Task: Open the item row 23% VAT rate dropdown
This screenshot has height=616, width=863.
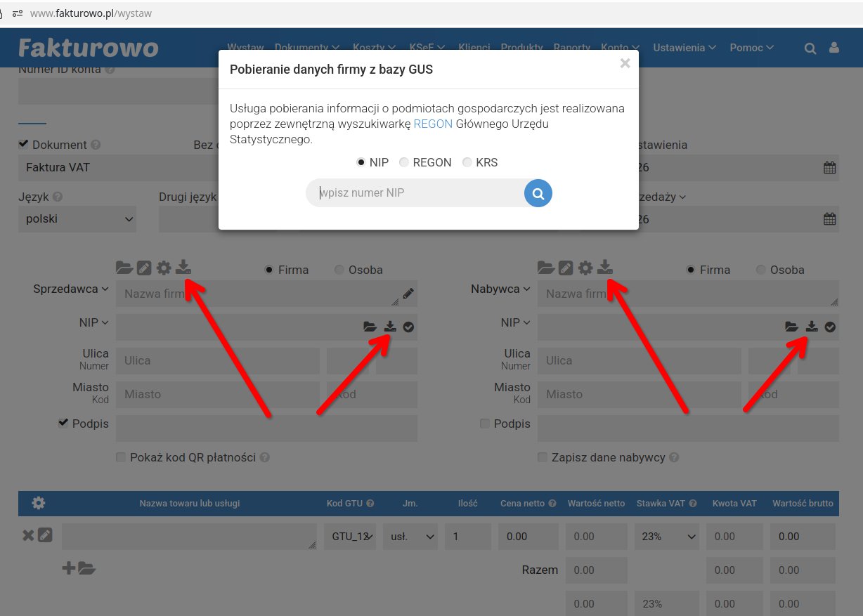Action: (x=667, y=537)
